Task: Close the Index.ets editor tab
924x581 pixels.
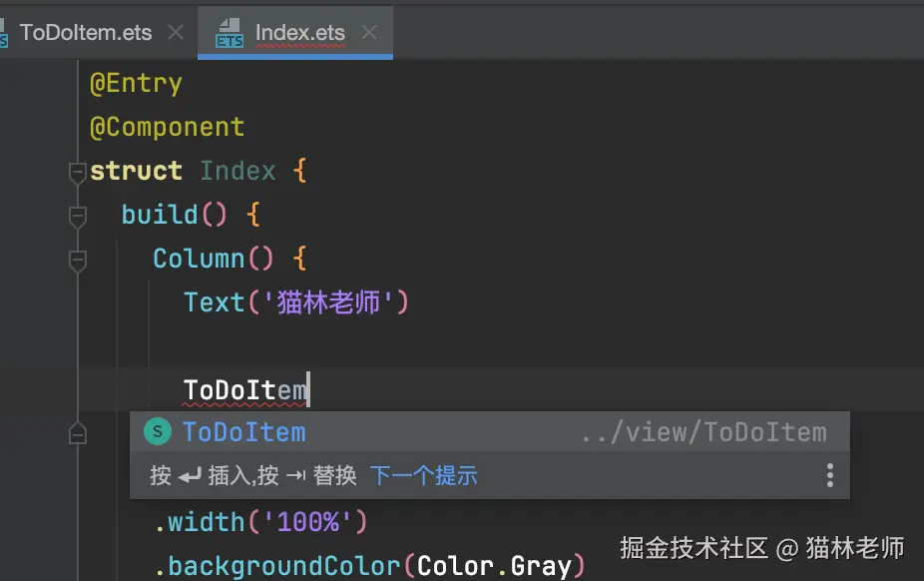Action: pos(369,33)
